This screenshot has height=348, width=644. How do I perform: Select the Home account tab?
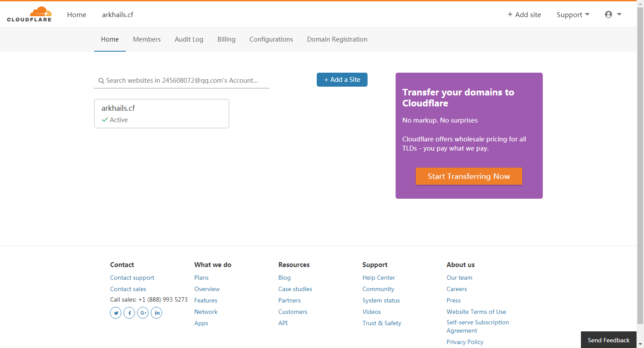(x=110, y=39)
